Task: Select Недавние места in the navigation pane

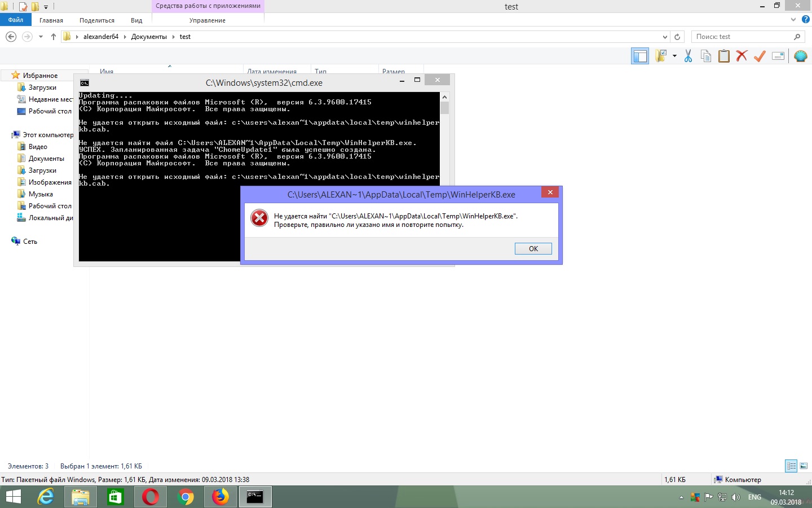Action: point(51,99)
